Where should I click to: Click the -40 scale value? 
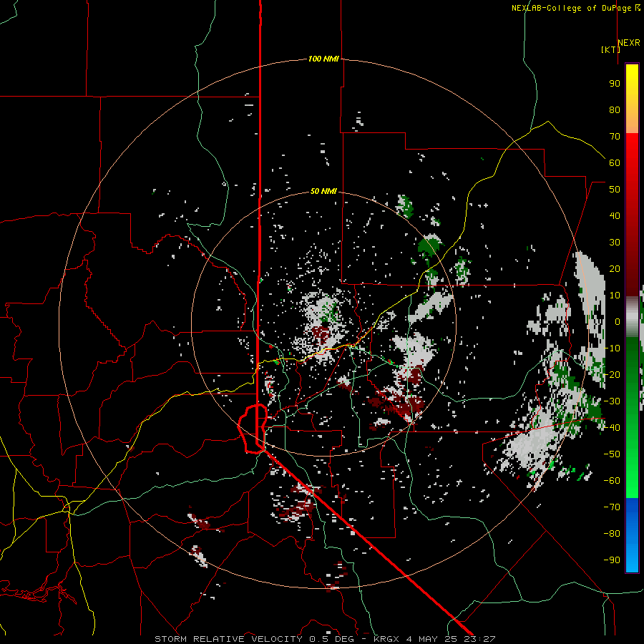(x=612, y=428)
